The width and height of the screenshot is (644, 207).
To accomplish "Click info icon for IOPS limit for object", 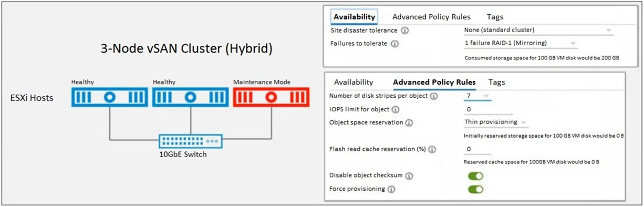I will tap(395, 109).
